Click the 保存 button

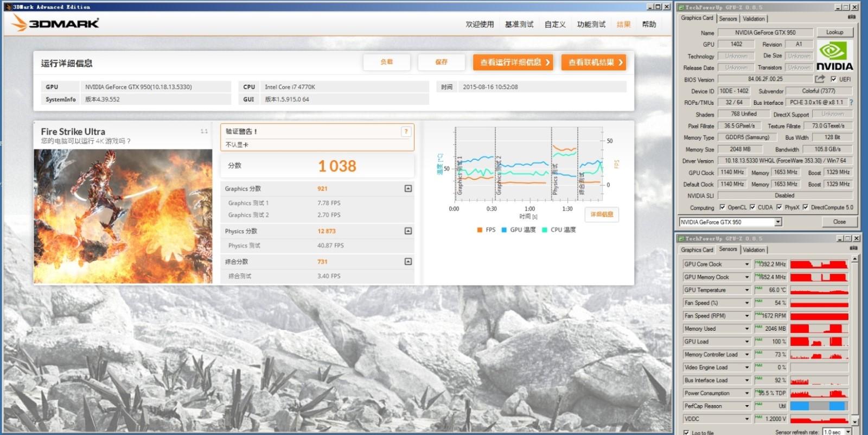442,62
